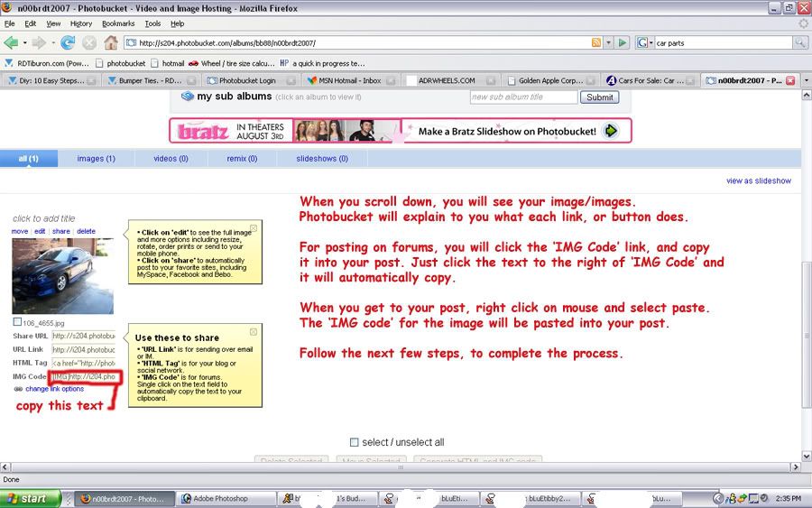
Task: Click the search magnifier icon
Action: click(800, 42)
